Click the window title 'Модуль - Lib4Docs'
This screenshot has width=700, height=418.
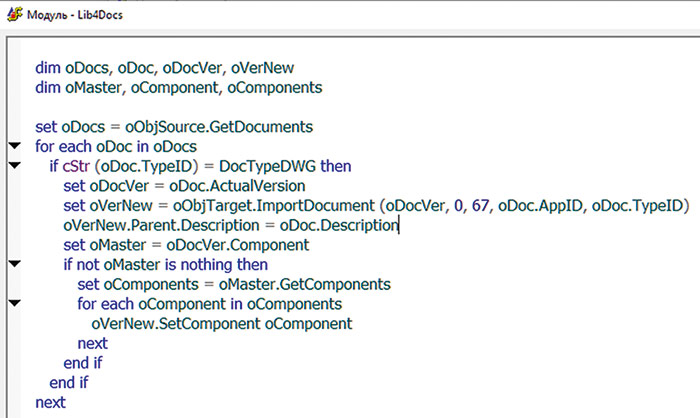pyautogui.click(x=75, y=15)
